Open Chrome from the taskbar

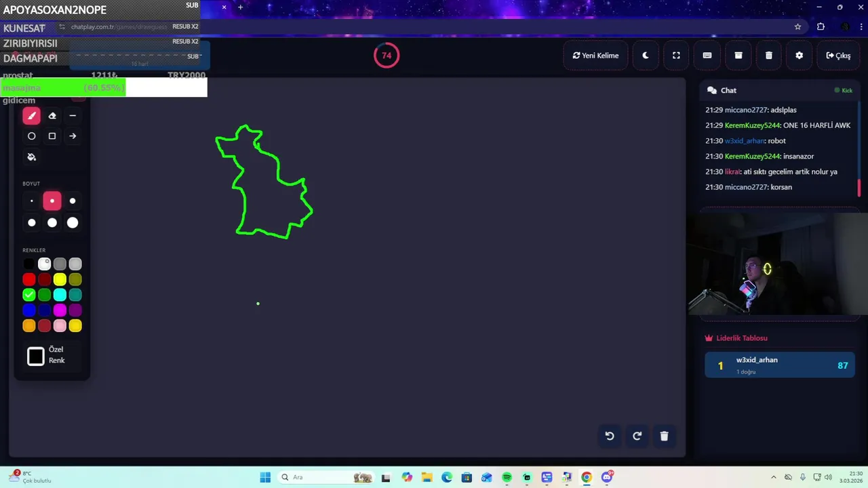click(587, 477)
